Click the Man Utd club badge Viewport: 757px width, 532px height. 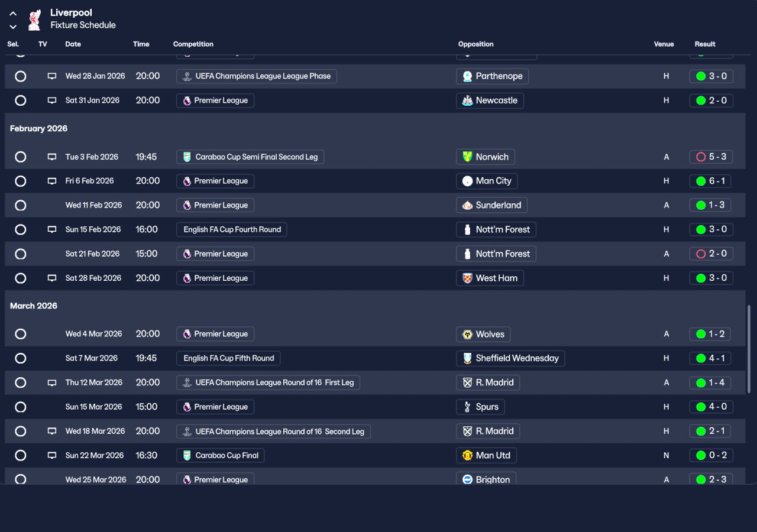click(x=467, y=455)
